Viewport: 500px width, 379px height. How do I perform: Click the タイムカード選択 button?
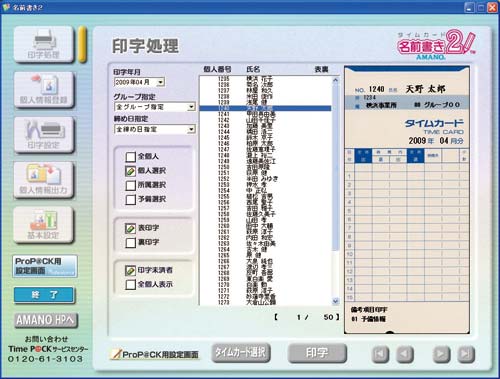[x=241, y=353]
